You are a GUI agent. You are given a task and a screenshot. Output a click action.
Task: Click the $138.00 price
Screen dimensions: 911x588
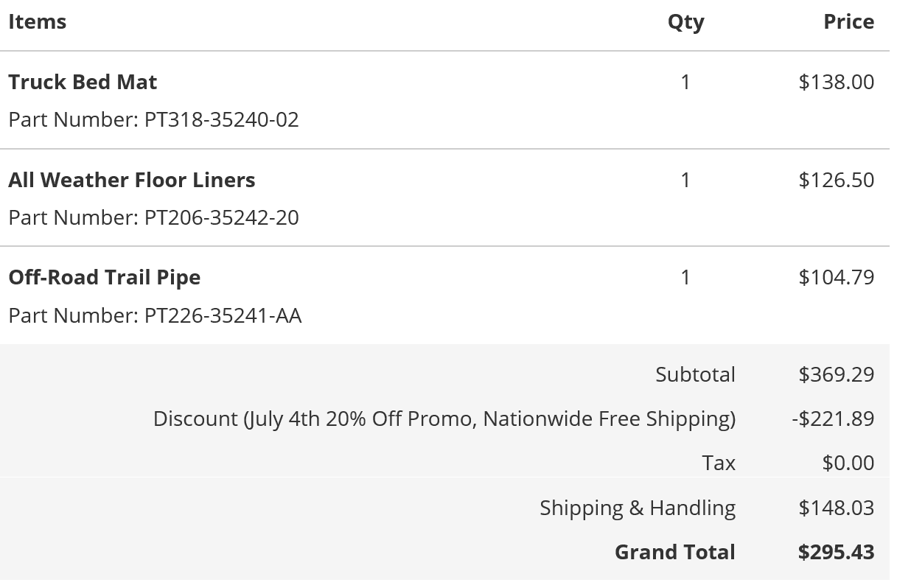[837, 82]
